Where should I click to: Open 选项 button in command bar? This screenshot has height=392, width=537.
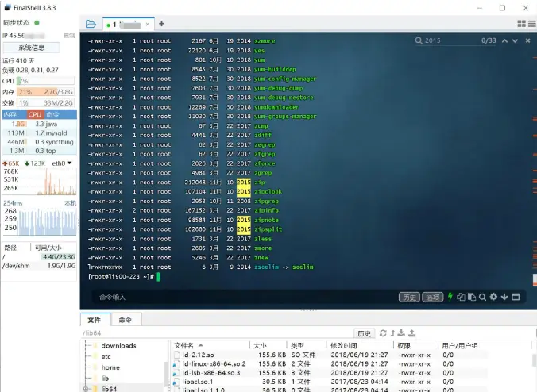click(x=433, y=298)
